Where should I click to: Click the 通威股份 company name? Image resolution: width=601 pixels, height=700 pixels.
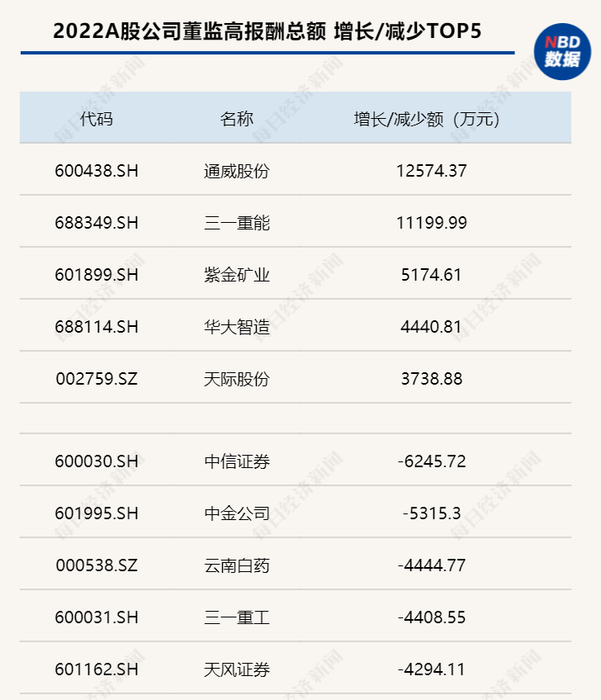point(237,171)
